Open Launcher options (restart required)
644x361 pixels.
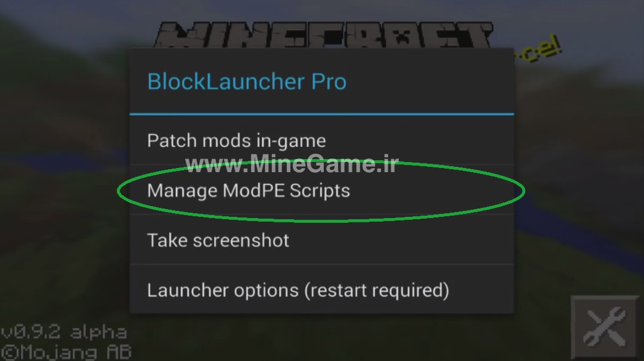click(321, 290)
